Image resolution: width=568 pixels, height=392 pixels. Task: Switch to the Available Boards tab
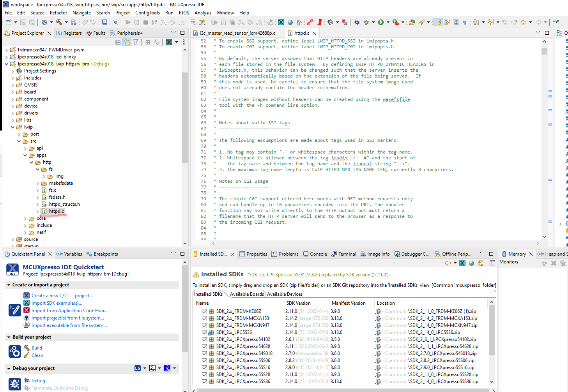pyautogui.click(x=247, y=294)
